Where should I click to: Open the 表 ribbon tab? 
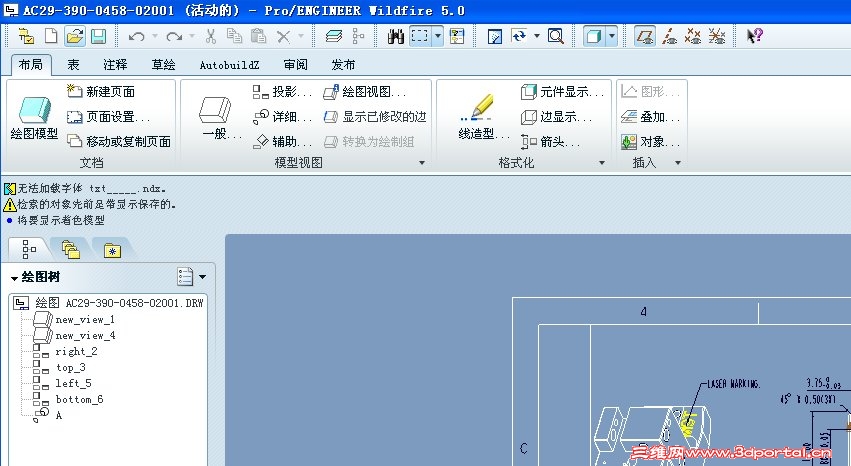pos(73,65)
